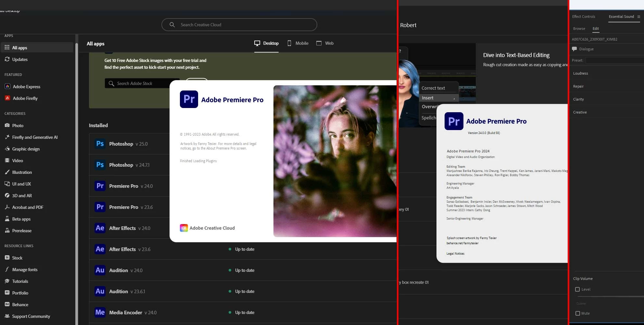The width and height of the screenshot is (644, 325).
Task: Open Updates via its refresh icon
Action: pyautogui.click(x=7, y=59)
